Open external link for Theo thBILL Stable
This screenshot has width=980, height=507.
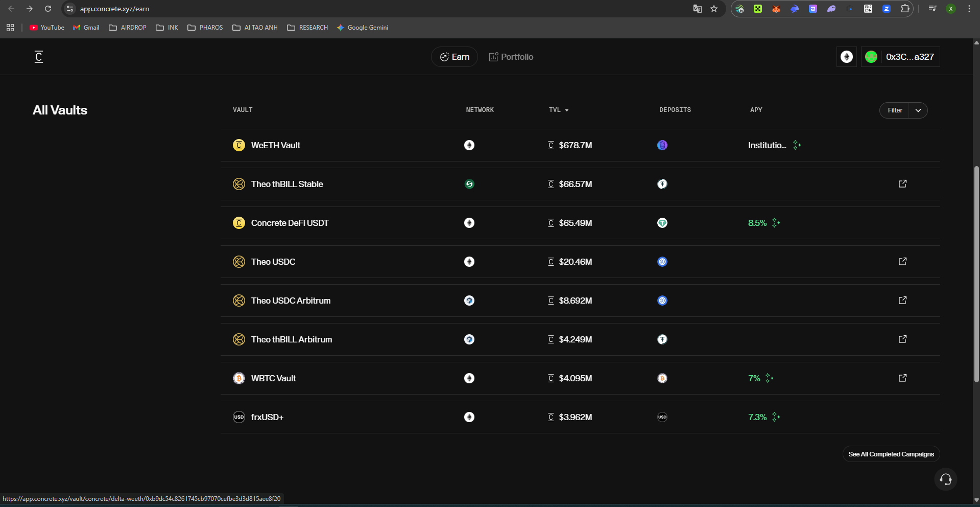[x=903, y=183]
